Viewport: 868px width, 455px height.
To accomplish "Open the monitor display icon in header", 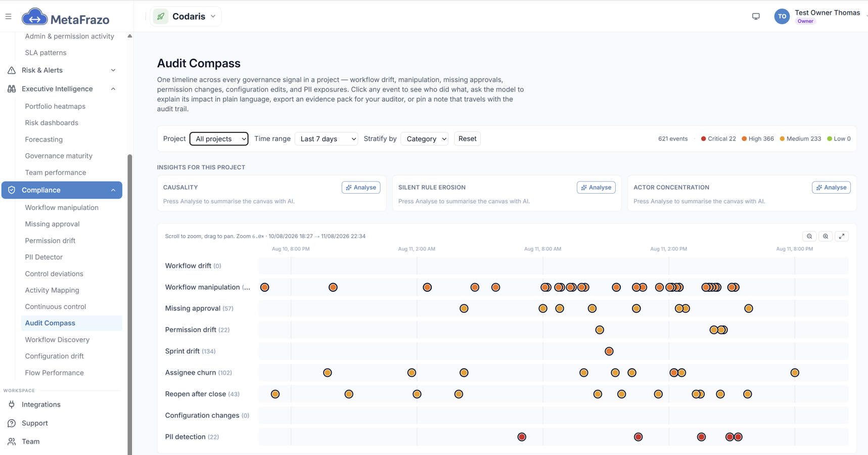I will [756, 17].
